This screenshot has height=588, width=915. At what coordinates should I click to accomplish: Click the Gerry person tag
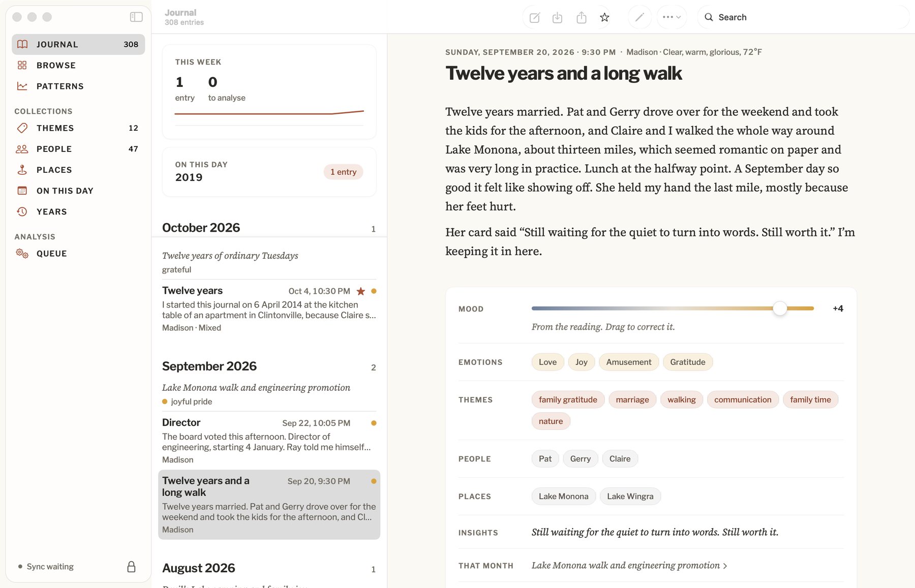pos(580,458)
